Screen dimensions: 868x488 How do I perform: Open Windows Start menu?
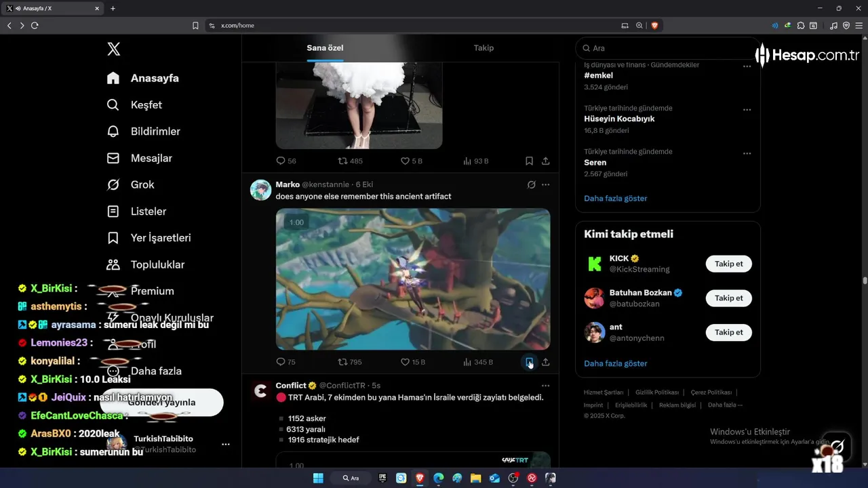coord(318,478)
